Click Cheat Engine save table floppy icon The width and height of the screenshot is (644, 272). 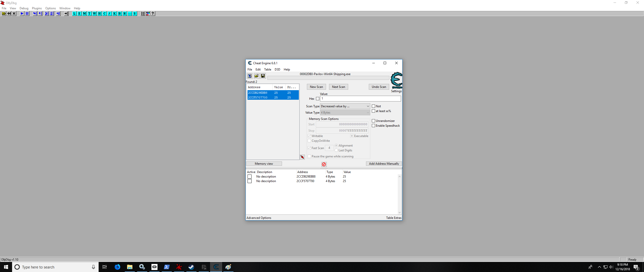(263, 76)
